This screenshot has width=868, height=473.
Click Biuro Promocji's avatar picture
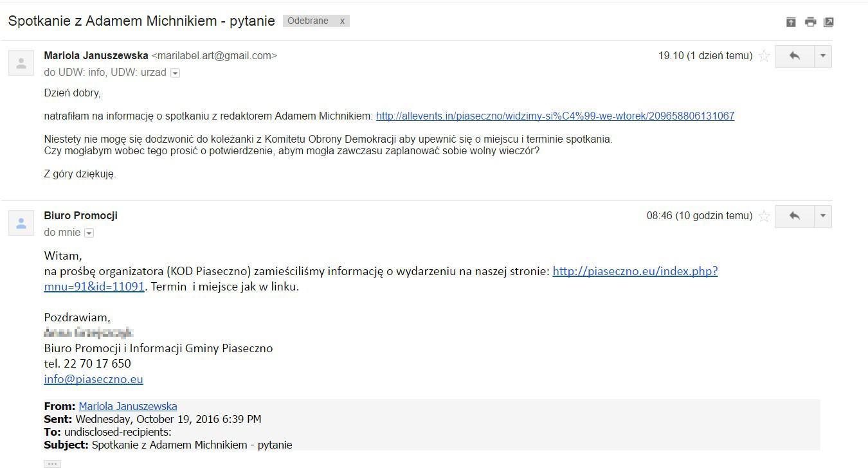click(x=21, y=223)
